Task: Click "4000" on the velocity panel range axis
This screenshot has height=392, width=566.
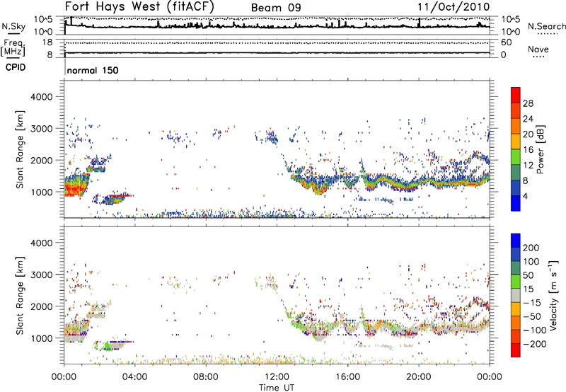Action: [x=41, y=243]
